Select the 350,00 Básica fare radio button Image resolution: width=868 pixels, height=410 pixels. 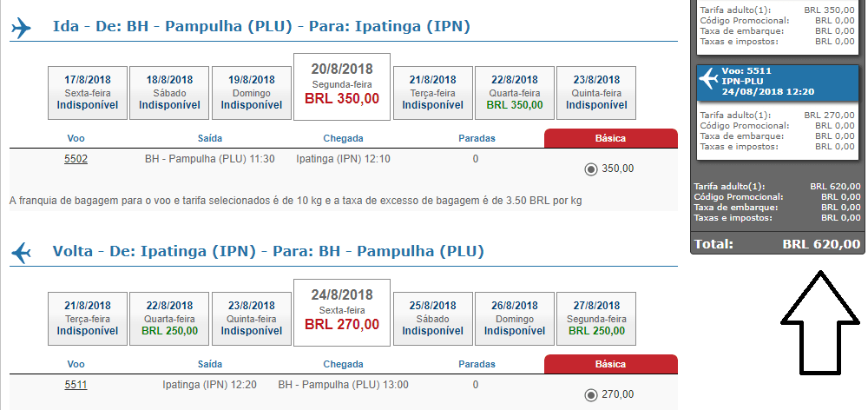(x=590, y=169)
